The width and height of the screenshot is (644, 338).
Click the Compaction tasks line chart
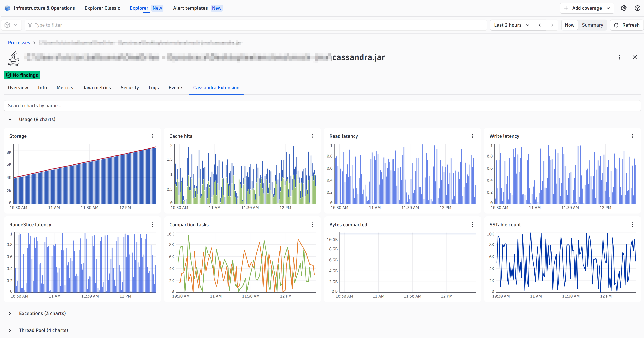[246, 263]
